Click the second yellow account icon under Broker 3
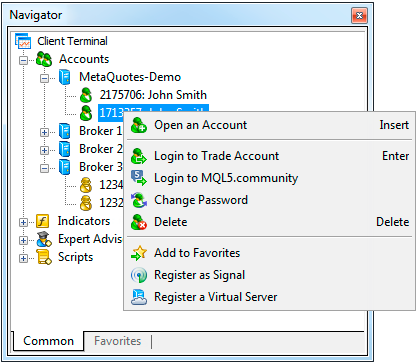Image resolution: width=418 pixels, height=362 pixels. pyautogui.click(x=86, y=203)
